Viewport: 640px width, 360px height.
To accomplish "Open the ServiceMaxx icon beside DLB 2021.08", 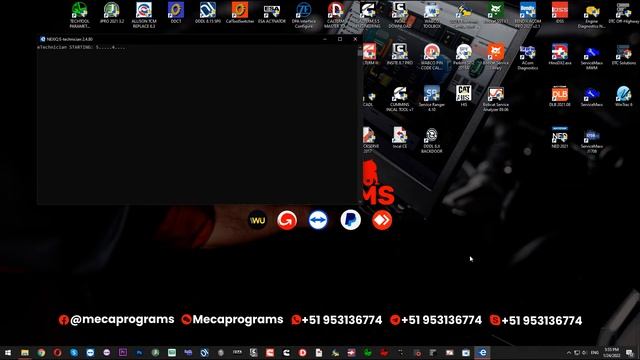I will pyautogui.click(x=591, y=96).
